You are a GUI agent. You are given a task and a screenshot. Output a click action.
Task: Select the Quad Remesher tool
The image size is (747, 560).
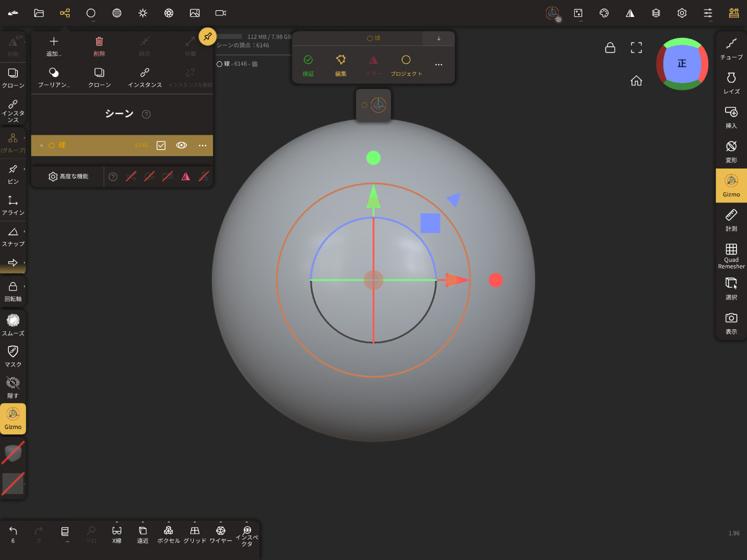(x=731, y=256)
